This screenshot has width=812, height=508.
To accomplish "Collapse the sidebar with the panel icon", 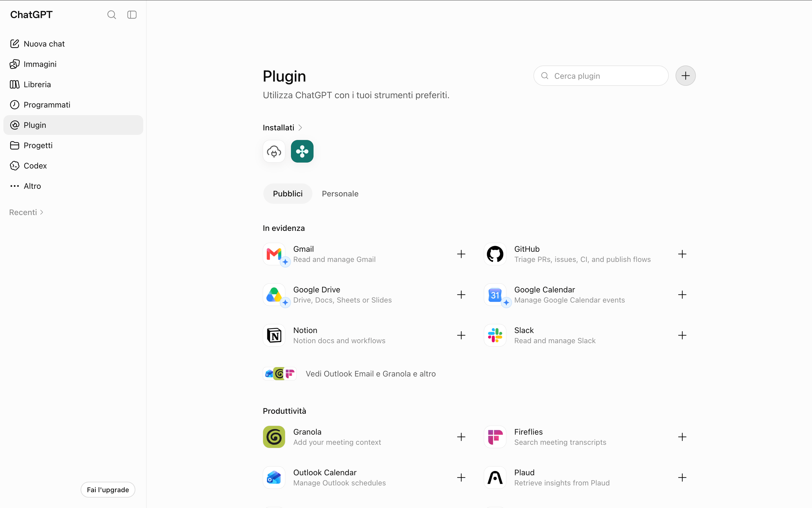I will pos(132,15).
